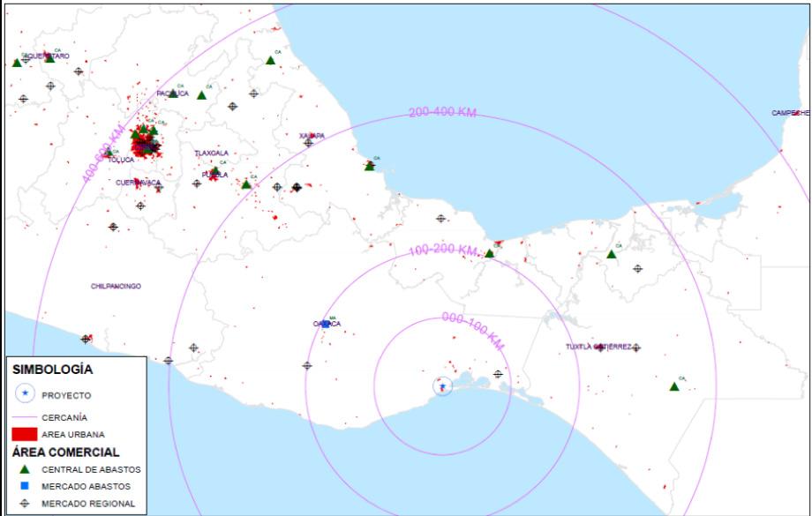Screen dimensions: 812x516
Task: Select the green Central de Abastos legend triangle
Action: pyautogui.click(x=24, y=469)
